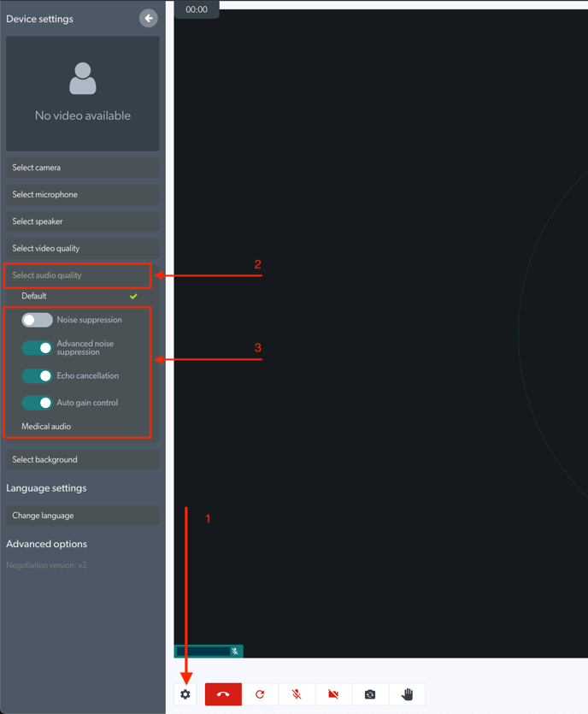Viewport: 588px width, 714px height.
Task: Turn off the Echo cancellation switch
Action: (37, 375)
